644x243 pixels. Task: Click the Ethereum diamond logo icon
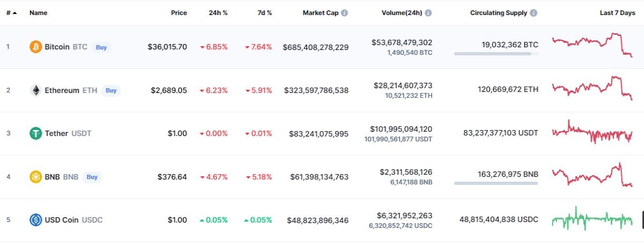click(x=35, y=90)
